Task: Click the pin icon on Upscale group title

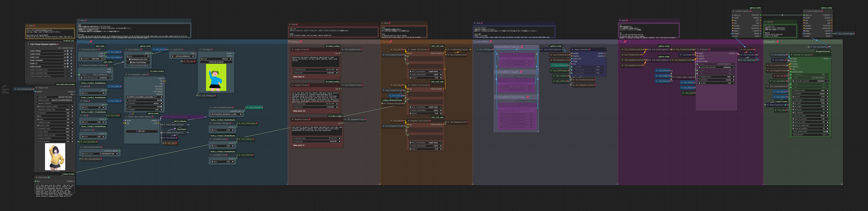Action: pyautogui.click(x=777, y=42)
